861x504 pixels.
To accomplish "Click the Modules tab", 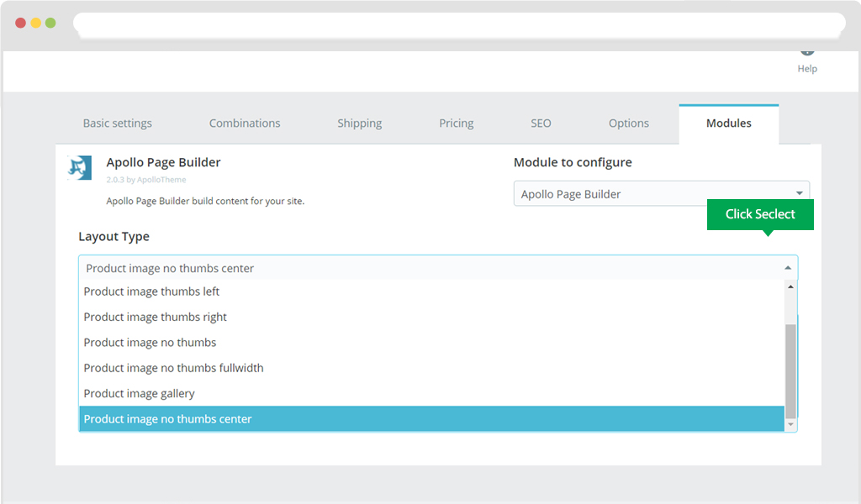I will tap(729, 123).
